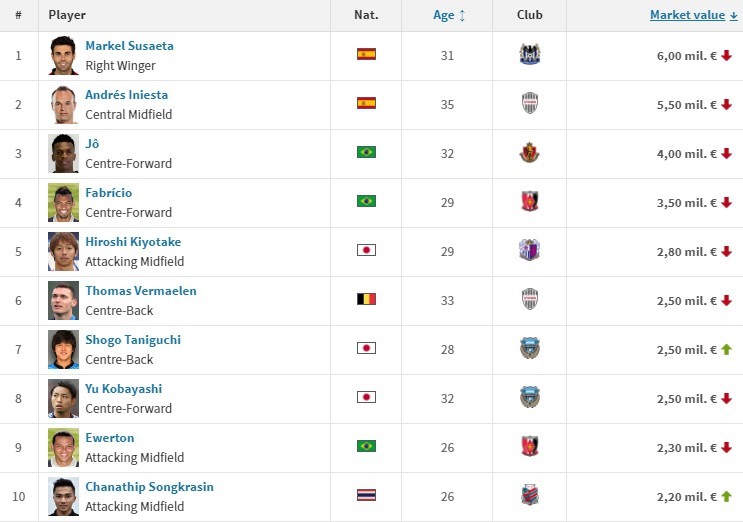Click the Thailand flag in row ten
Screen dimensions: 743x522
click(366, 495)
